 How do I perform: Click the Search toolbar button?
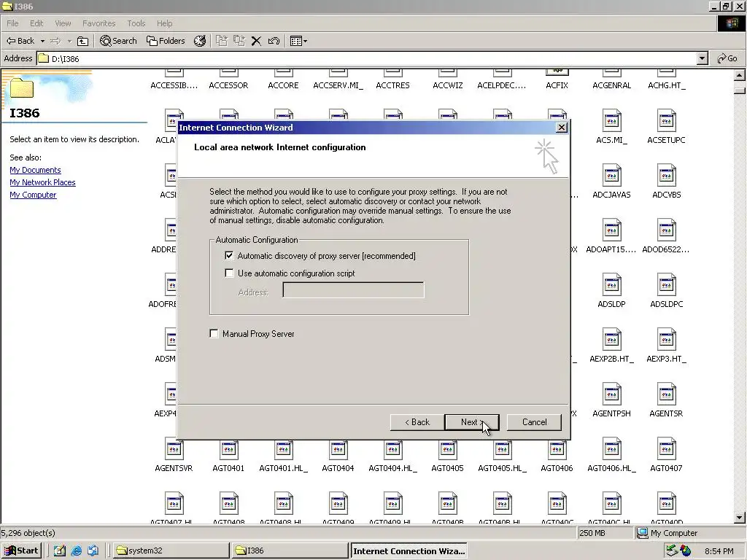click(118, 41)
